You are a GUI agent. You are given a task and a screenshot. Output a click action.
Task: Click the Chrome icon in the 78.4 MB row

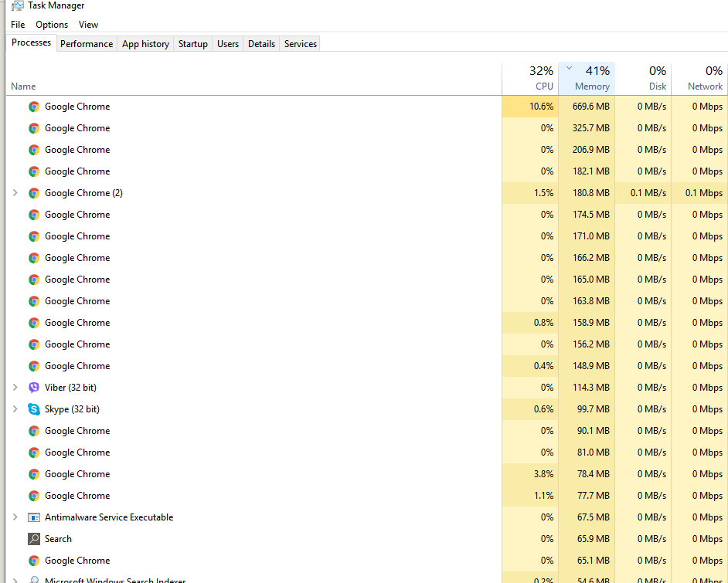click(x=33, y=474)
